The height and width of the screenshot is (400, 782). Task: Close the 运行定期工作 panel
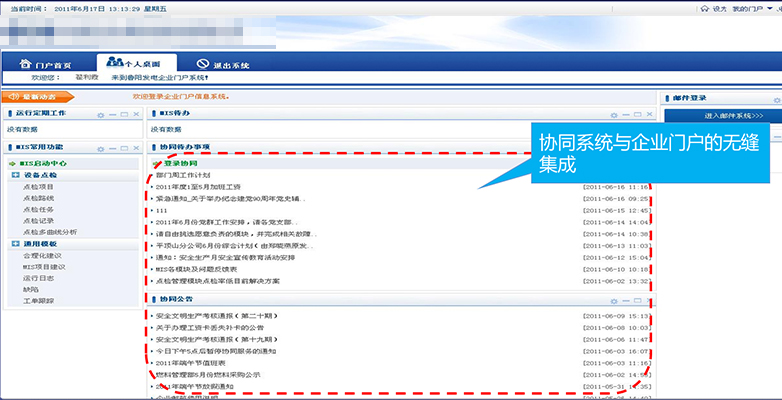pyautogui.click(x=137, y=115)
